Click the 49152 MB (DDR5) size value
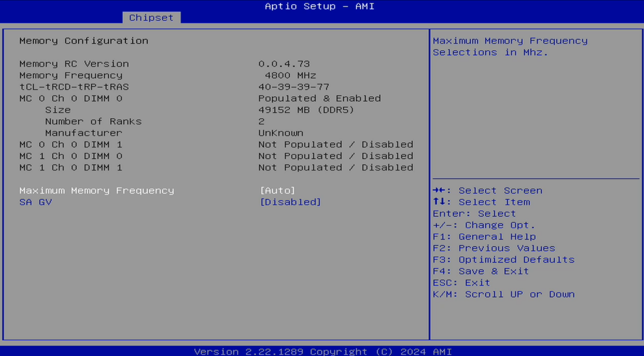The width and height of the screenshot is (644, 356). (306, 110)
